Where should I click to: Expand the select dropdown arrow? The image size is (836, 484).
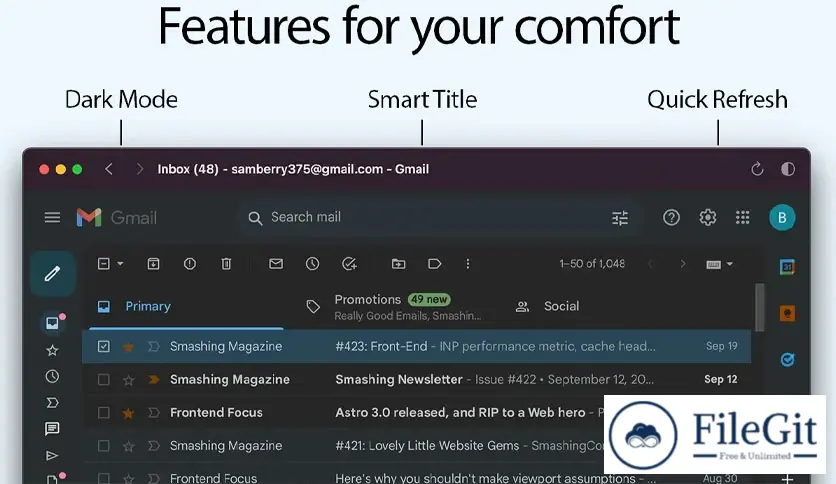click(x=120, y=264)
